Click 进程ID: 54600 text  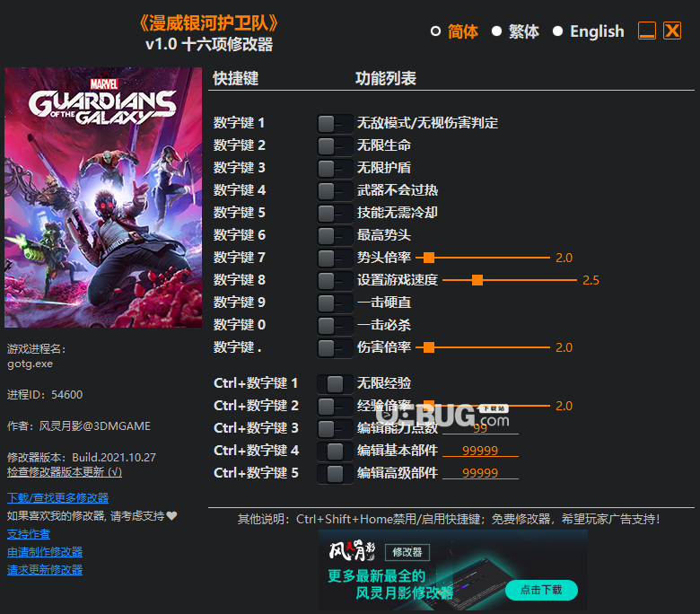(x=45, y=395)
